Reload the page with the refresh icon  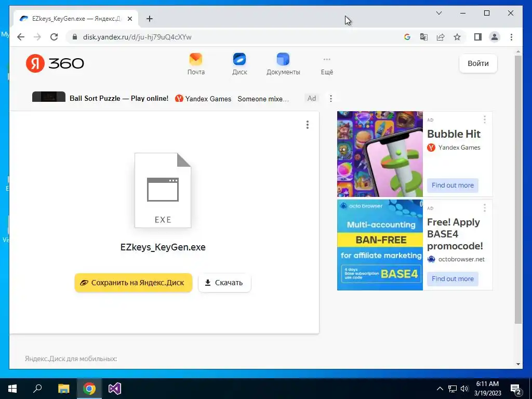point(54,37)
